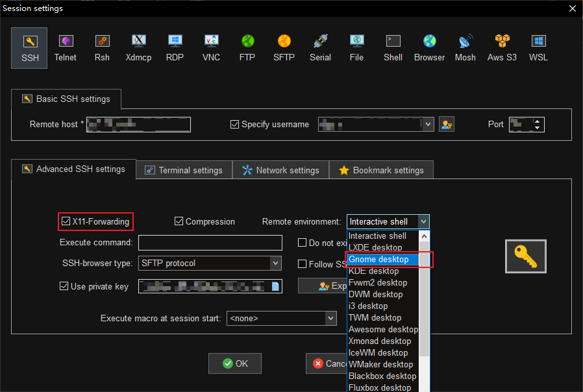Click the large yellow key button
The image size is (583, 392).
(525, 256)
